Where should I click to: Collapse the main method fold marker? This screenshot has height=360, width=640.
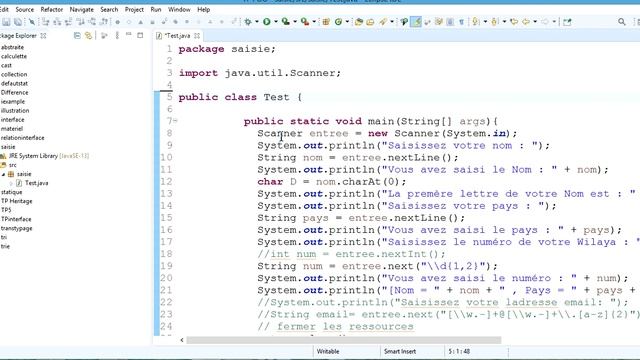[x=175, y=121]
